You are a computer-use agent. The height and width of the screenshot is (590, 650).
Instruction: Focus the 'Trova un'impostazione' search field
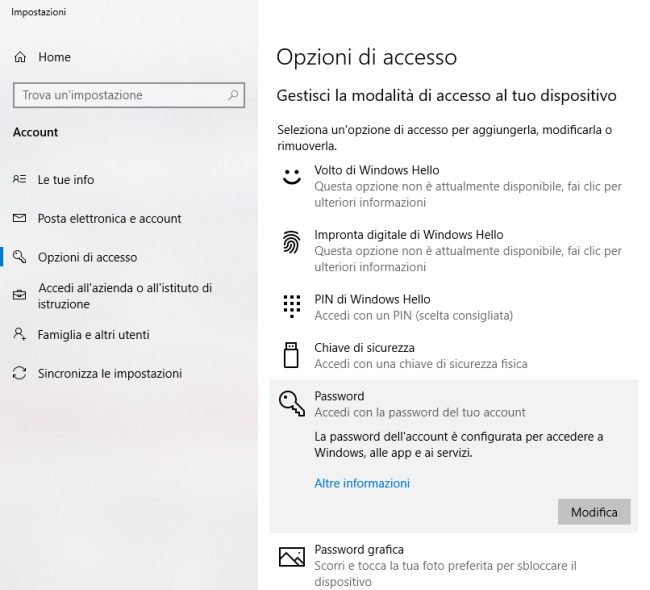click(x=120, y=95)
